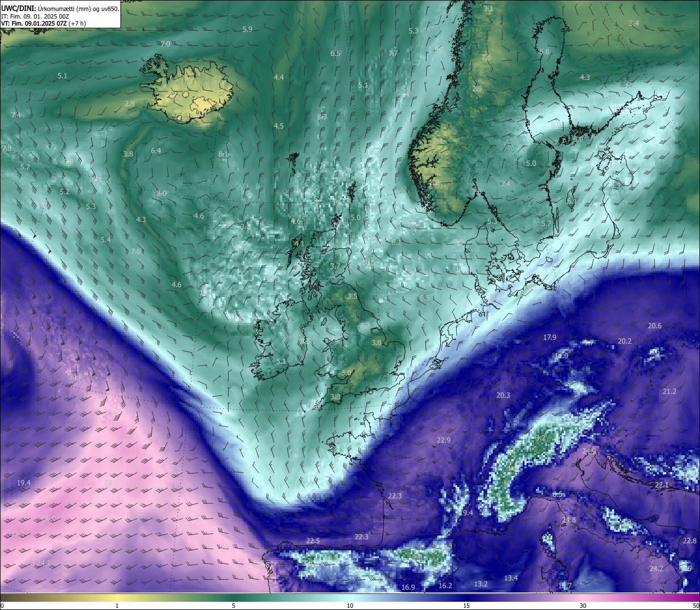700x610 pixels.
Task: Select the valid time line "VT: Fim. 09.01.2025 07Z (+7 h)"
Action: click(x=43, y=24)
